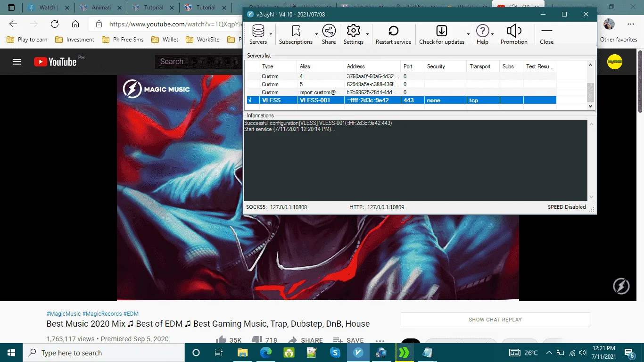Click the like thumbs-up icon (35K)
This screenshot has width=644, height=362.
click(221, 340)
